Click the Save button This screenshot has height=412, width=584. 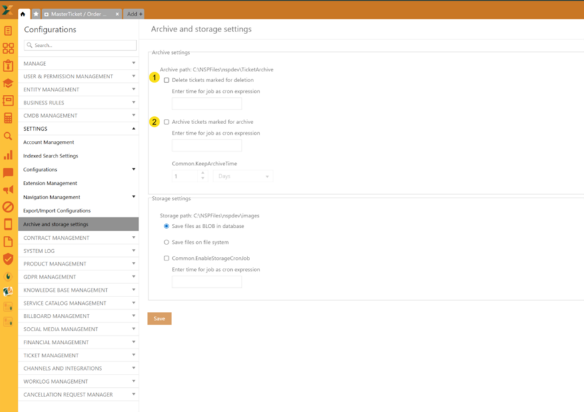(159, 318)
